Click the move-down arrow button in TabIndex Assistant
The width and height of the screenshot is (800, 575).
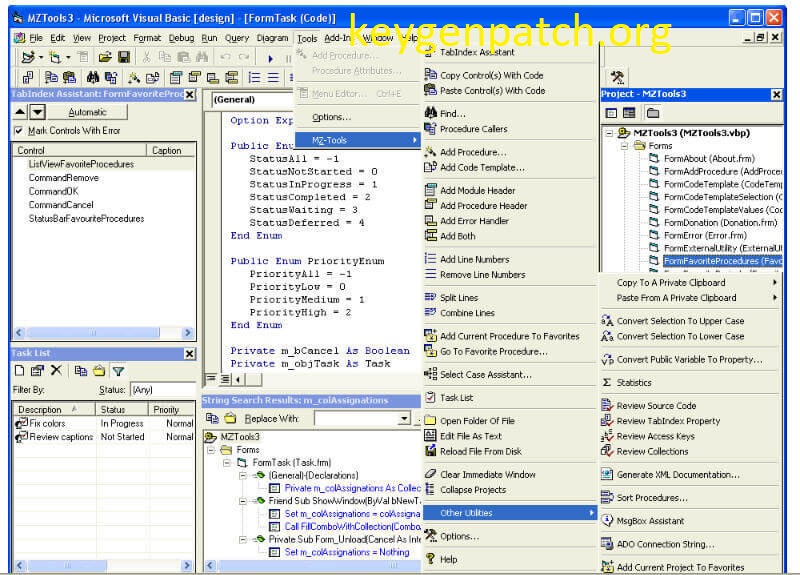(x=38, y=112)
